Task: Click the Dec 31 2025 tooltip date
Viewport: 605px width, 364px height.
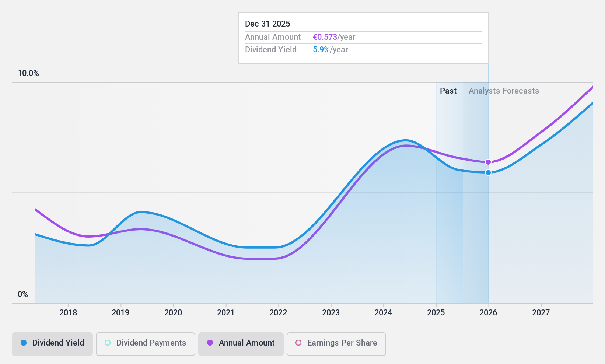Action: (267, 24)
